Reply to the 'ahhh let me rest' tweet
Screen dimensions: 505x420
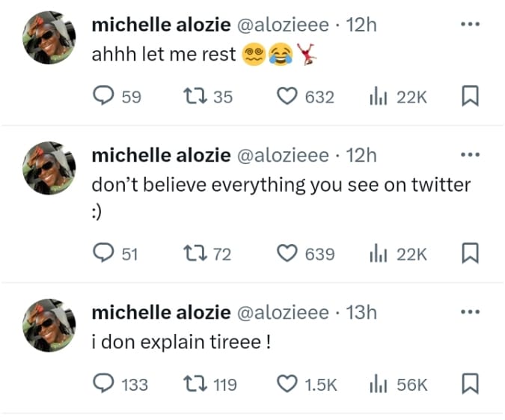(103, 96)
